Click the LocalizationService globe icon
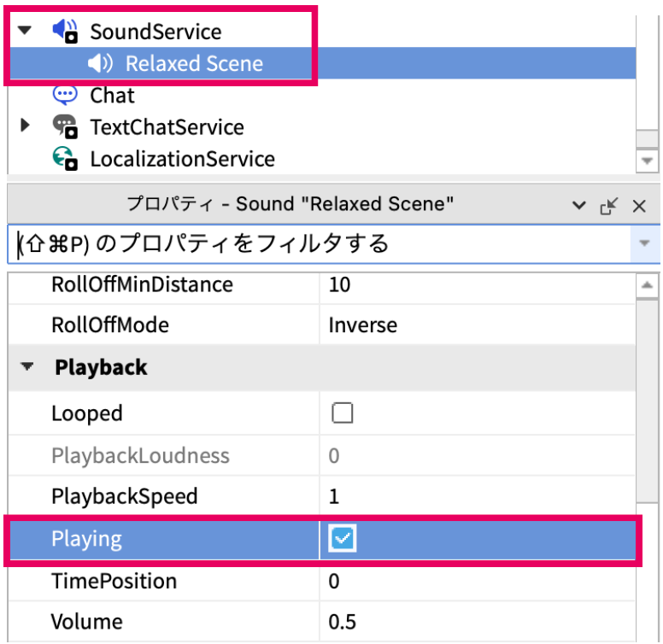 pyautogui.click(x=65, y=159)
